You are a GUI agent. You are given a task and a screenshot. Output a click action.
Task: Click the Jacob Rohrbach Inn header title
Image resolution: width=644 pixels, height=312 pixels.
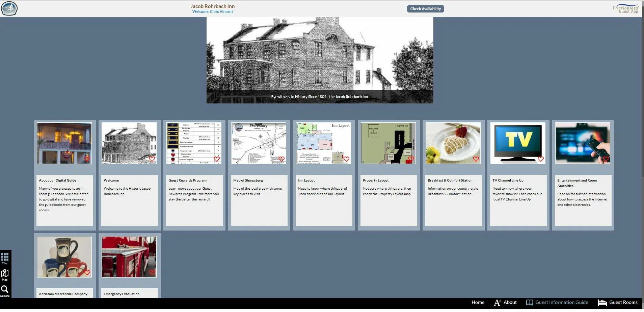[212, 6]
